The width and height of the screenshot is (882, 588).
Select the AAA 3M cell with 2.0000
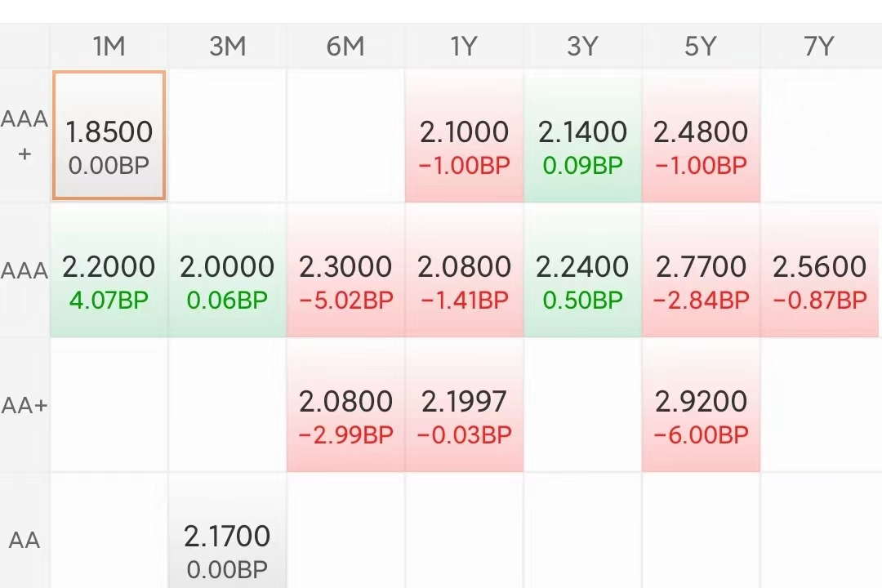point(227,271)
